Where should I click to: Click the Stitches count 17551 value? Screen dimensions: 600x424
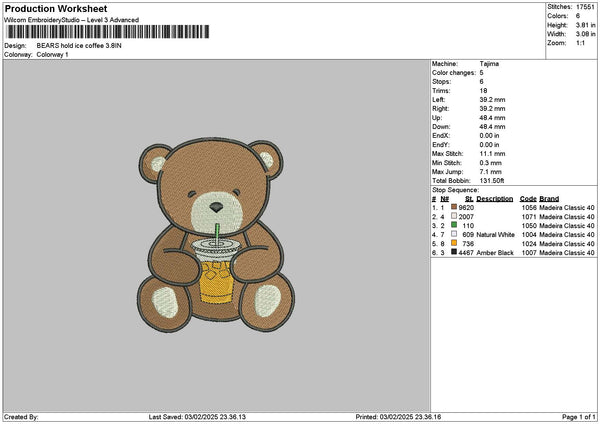pos(586,7)
